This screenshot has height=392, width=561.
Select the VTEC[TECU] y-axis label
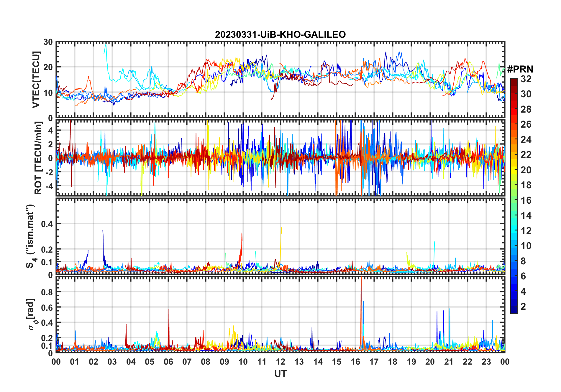[36, 80]
